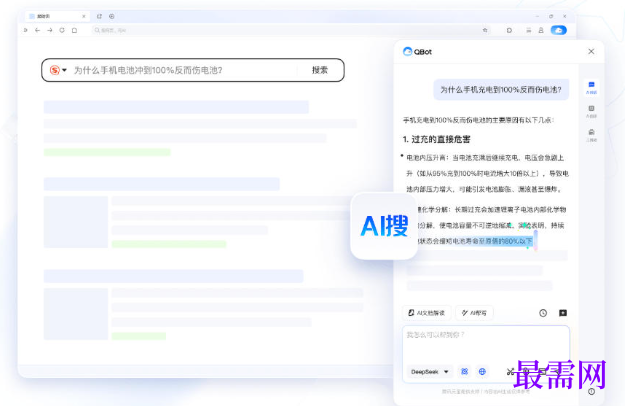This screenshot has height=406, width=625.
Task: Go forward using the browser forward arrow
Action: click(x=50, y=30)
